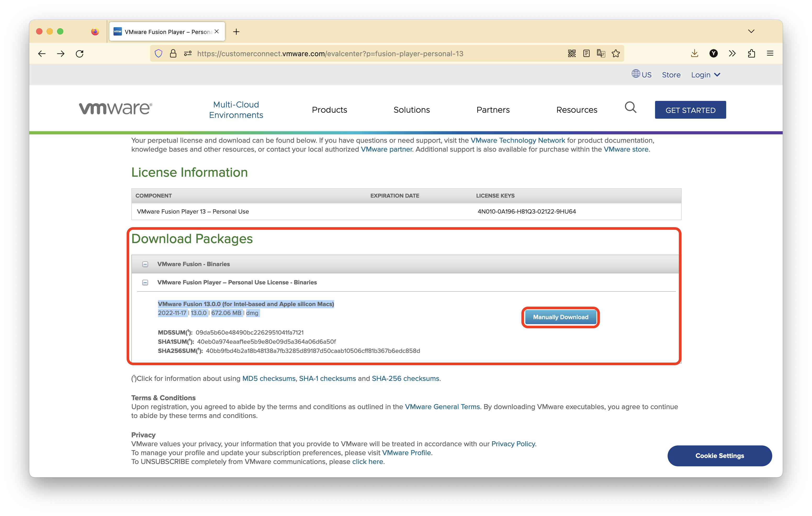Open extensions puzzle icon
The width and height of the screenshot is (812, 516).
tap(751, 54)
